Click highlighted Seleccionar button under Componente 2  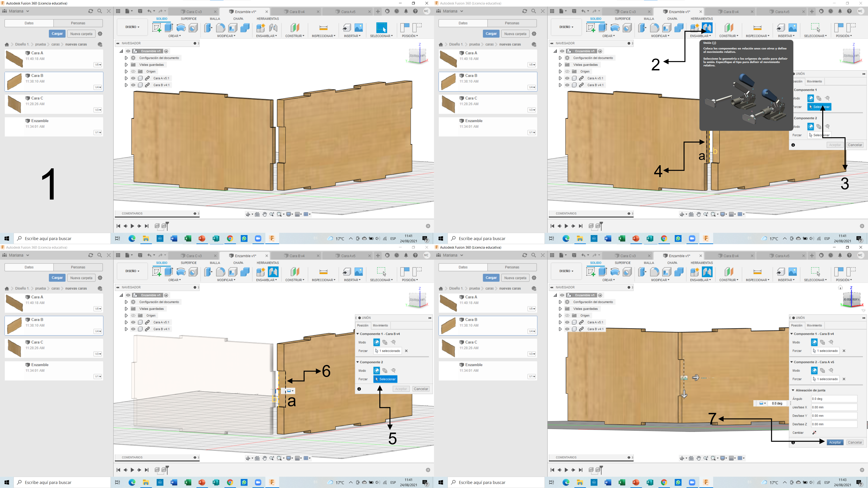pos(385,379)
